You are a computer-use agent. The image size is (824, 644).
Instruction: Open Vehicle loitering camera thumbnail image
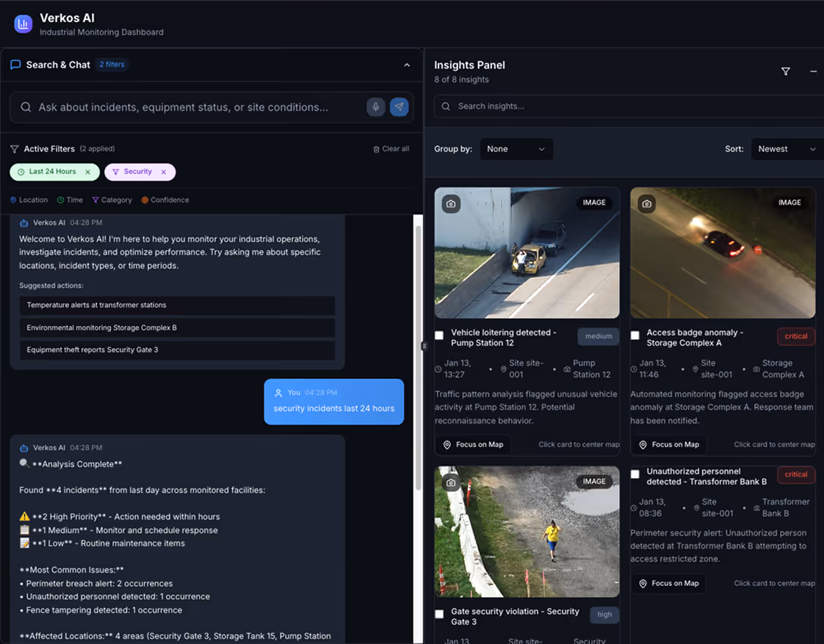pyautogui.click(x=527, y=253)
